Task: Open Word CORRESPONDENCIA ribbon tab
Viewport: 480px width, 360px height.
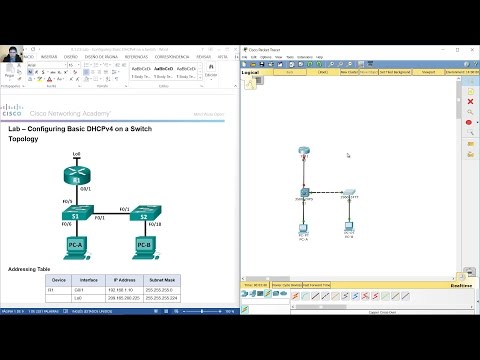Action: point(172,57)
